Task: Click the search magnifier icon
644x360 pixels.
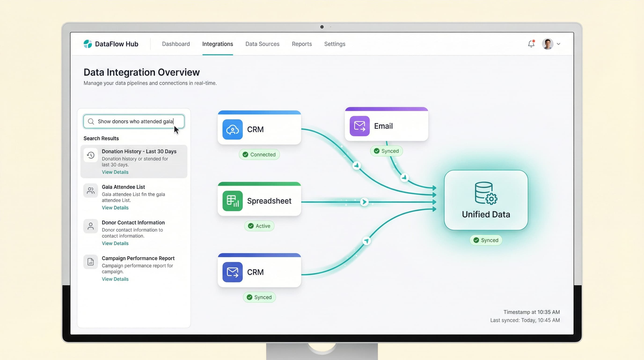Action: point(91,121)
